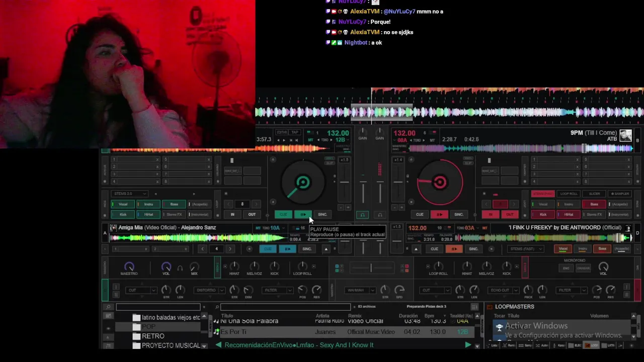The height and width of the screenshot is (362, 644).
Task: Delete hot cue 5 on deck B
Action: 628,160
